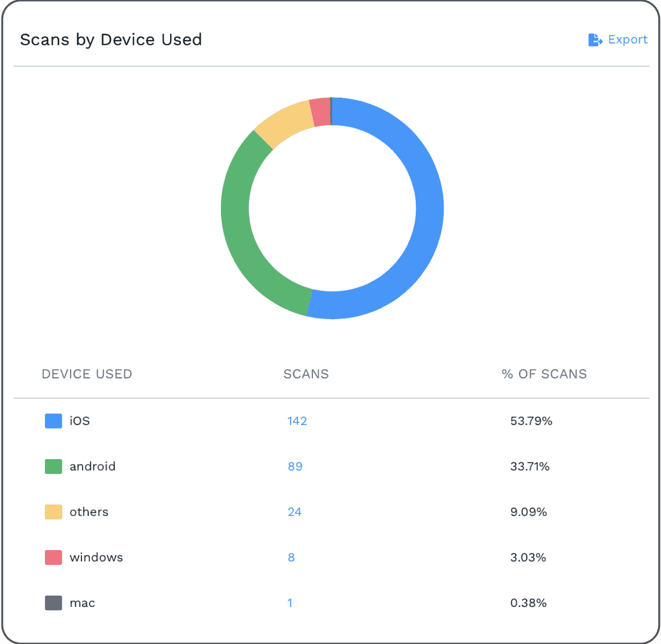
Task: Open the 142 iOS scans link
Action: (x=297, y=421)
